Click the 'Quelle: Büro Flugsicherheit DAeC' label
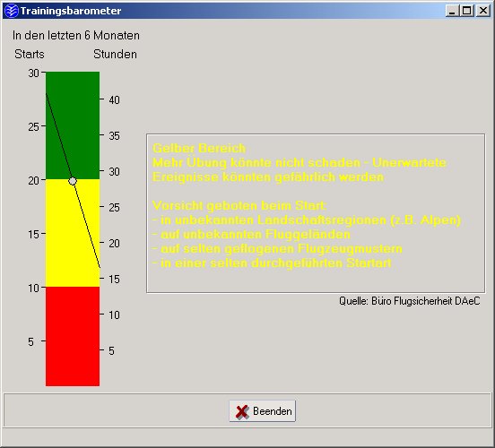The height and width of the screenshot is (448, 495). [x=410, y=301]
